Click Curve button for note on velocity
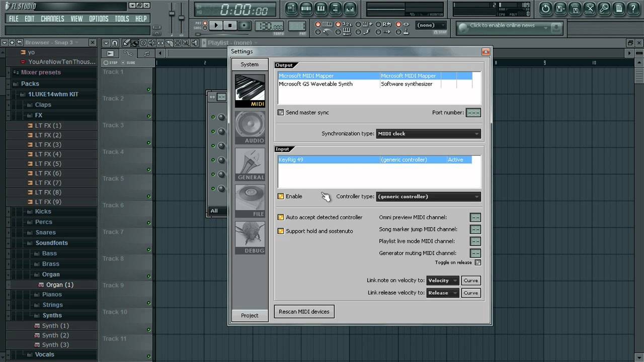The height and width of the screenshot is (362, 644). click(471, 281)
